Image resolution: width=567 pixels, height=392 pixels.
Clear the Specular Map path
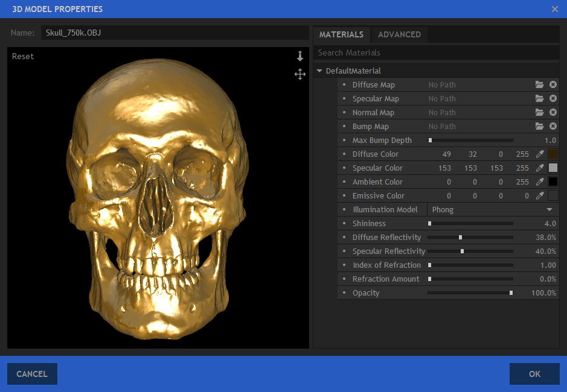pos(553,99)
